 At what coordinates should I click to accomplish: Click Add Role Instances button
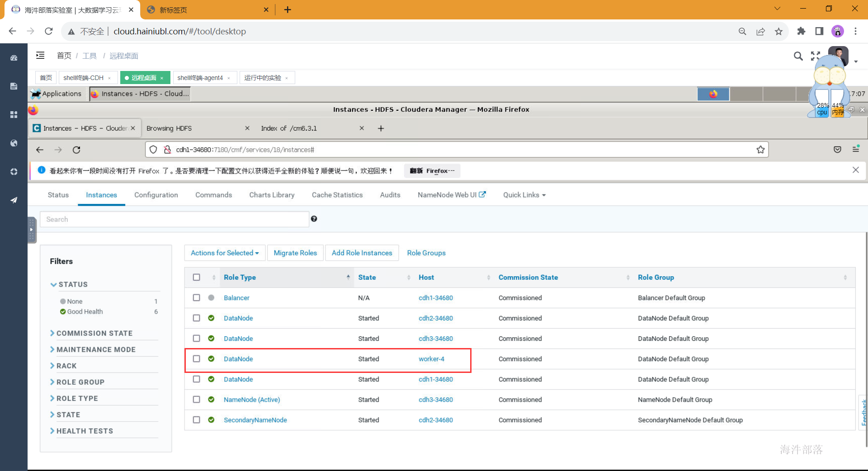coord(362,253)
